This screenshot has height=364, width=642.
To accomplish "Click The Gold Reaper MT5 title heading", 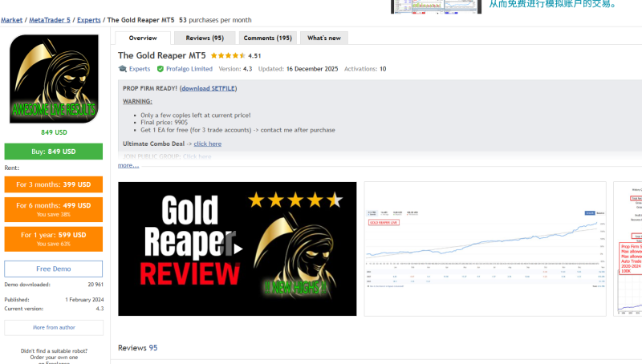I will click(162, 55).
